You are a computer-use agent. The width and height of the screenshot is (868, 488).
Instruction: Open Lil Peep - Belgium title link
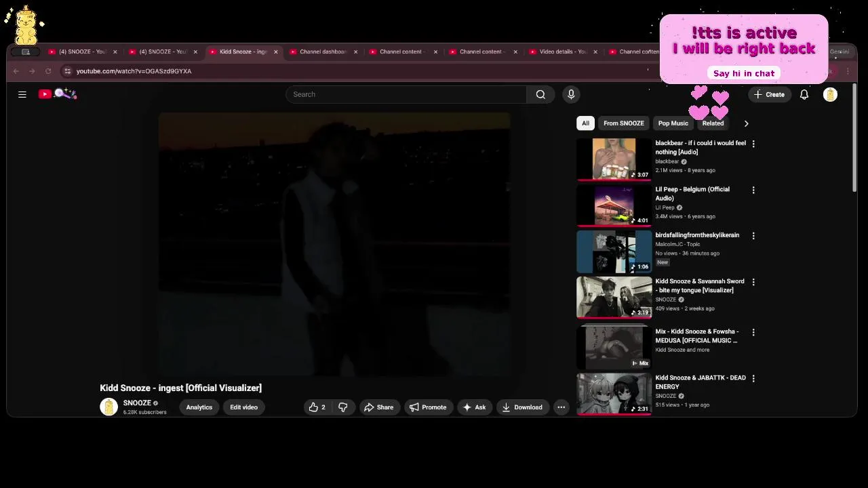pos(692,194)
